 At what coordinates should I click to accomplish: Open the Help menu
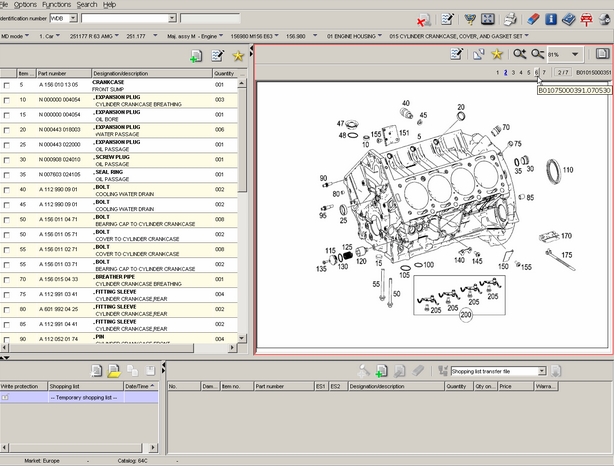(109, 5)
